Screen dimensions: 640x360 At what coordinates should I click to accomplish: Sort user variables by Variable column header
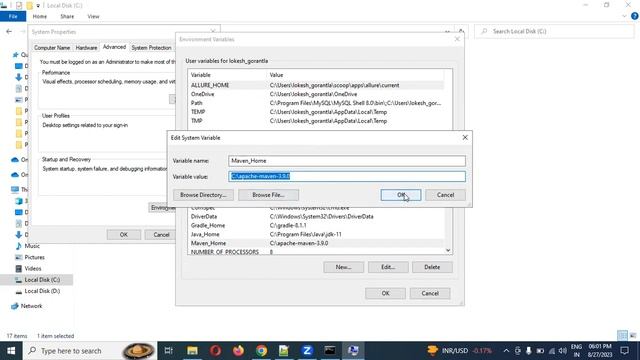tap(227, 75)
